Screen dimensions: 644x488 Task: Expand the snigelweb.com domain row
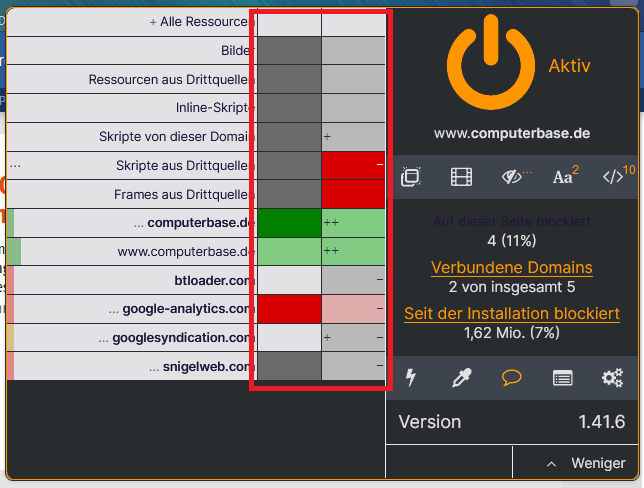(154, 367)
